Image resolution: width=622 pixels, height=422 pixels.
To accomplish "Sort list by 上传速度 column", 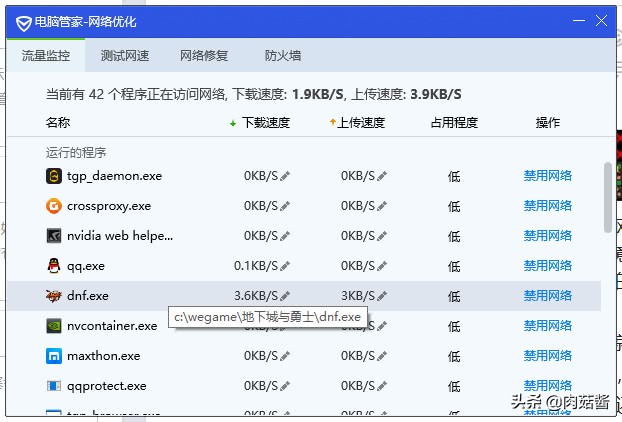I will (x=357, y=123).
